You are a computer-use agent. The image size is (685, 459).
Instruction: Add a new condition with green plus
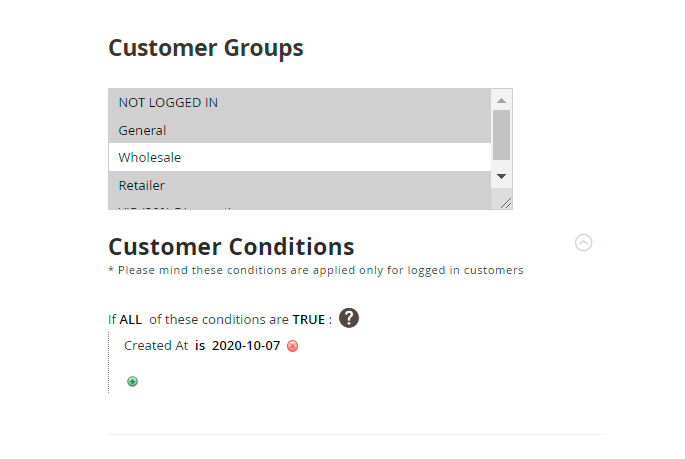pos(132,381)
